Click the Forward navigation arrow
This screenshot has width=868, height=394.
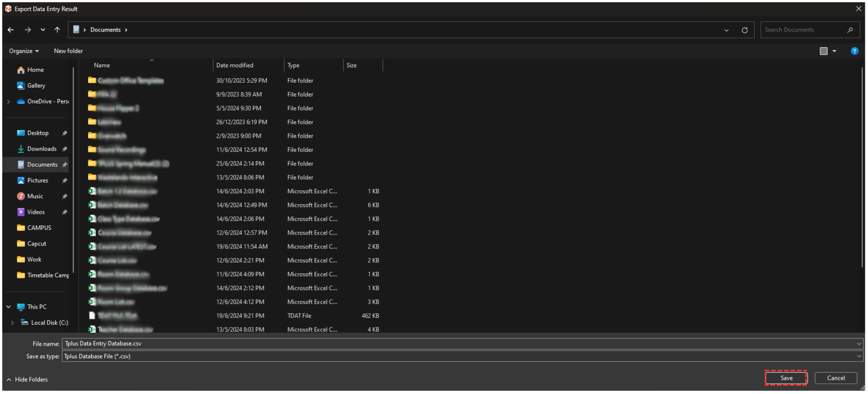point(28,30)
